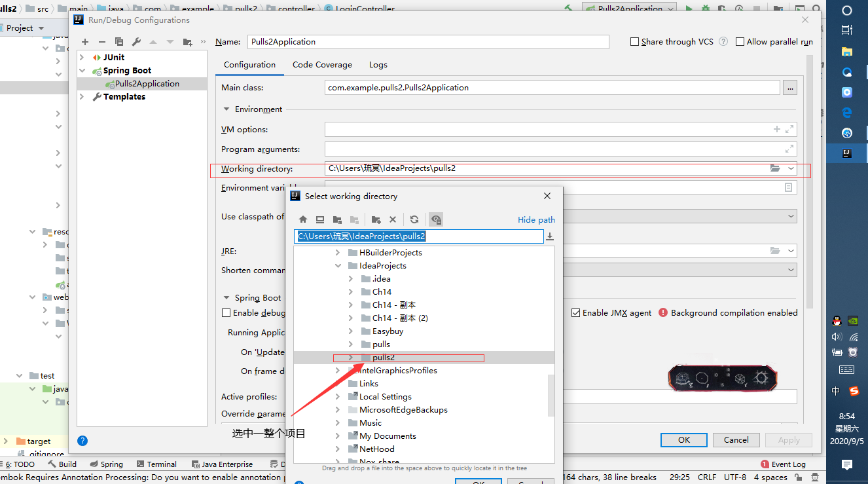The width and height of the screenshot is (868, 484).
Task: Expand the JUnit configuration node
Action: pos(82,58)
